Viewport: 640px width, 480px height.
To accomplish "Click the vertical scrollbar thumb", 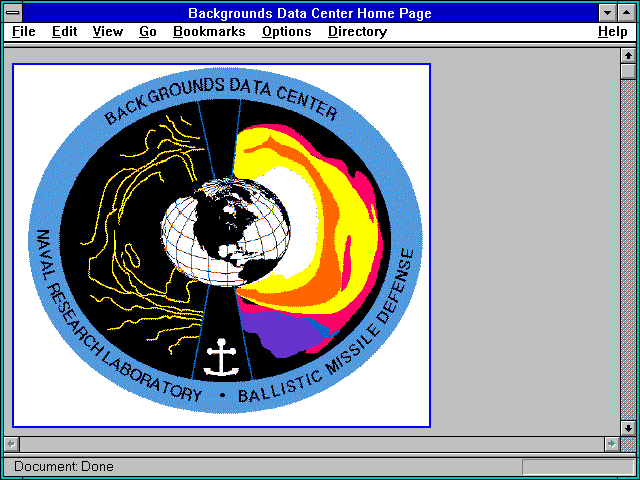I will tap(628, 71).
